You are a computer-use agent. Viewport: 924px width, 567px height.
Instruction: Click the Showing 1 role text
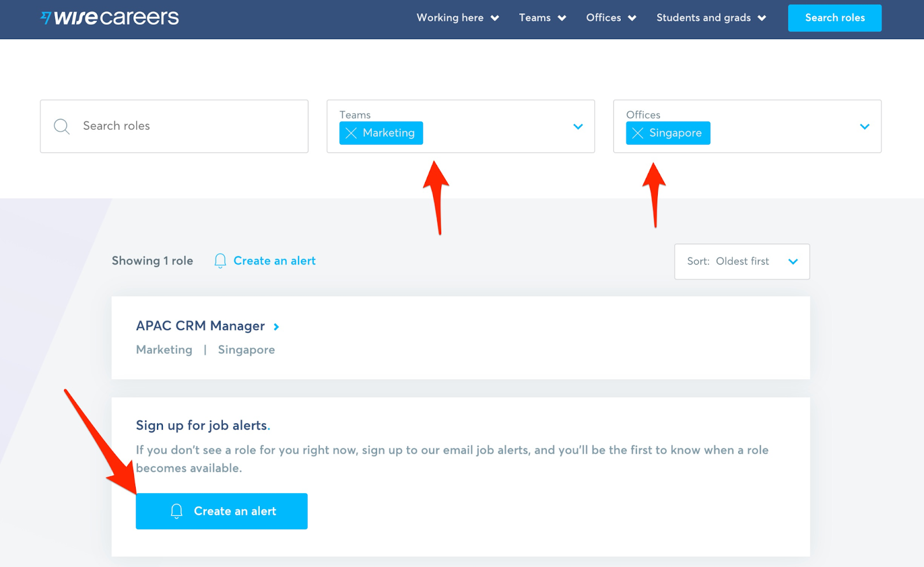pos(152,261)
